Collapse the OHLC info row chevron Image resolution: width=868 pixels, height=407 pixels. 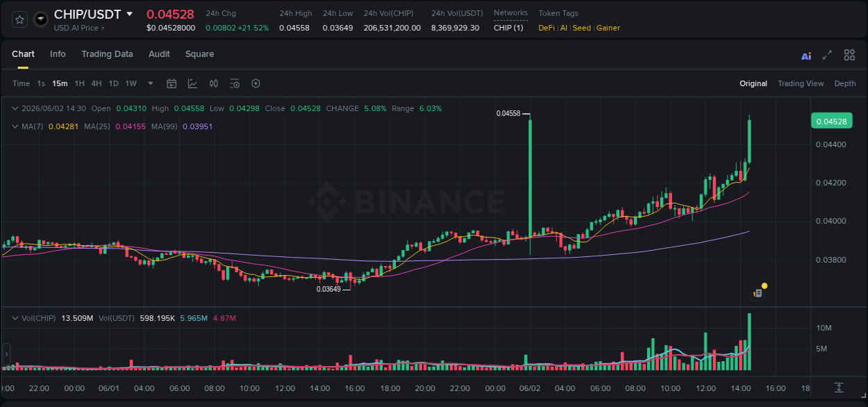15,108
